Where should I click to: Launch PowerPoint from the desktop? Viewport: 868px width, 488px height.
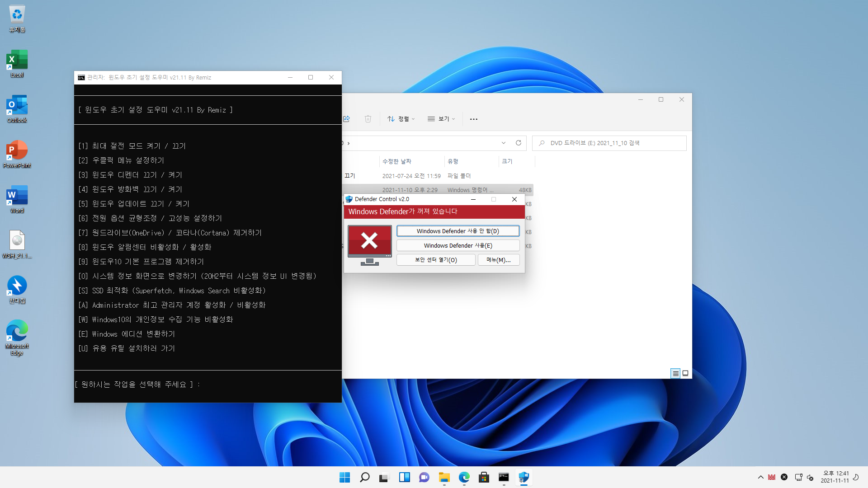(x=17, y=154)
